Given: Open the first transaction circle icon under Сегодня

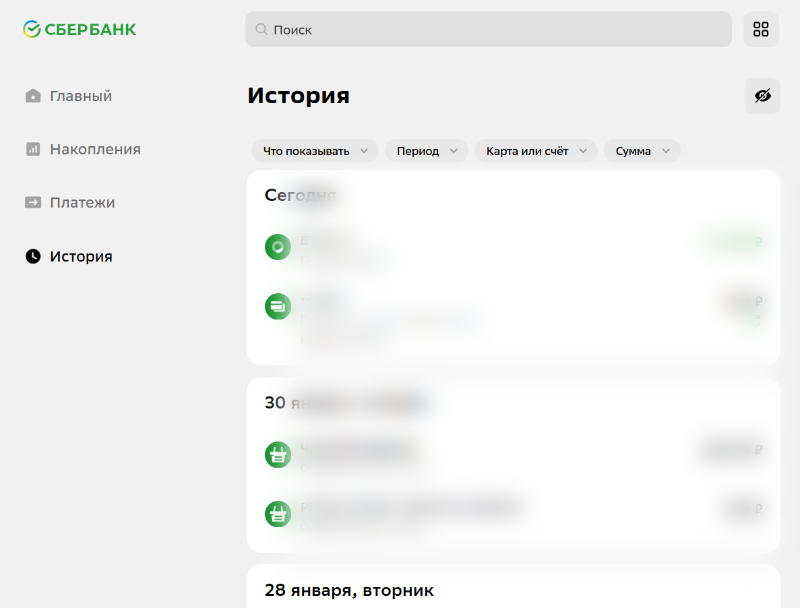Looking at the screenshot, I should [277, 246].
